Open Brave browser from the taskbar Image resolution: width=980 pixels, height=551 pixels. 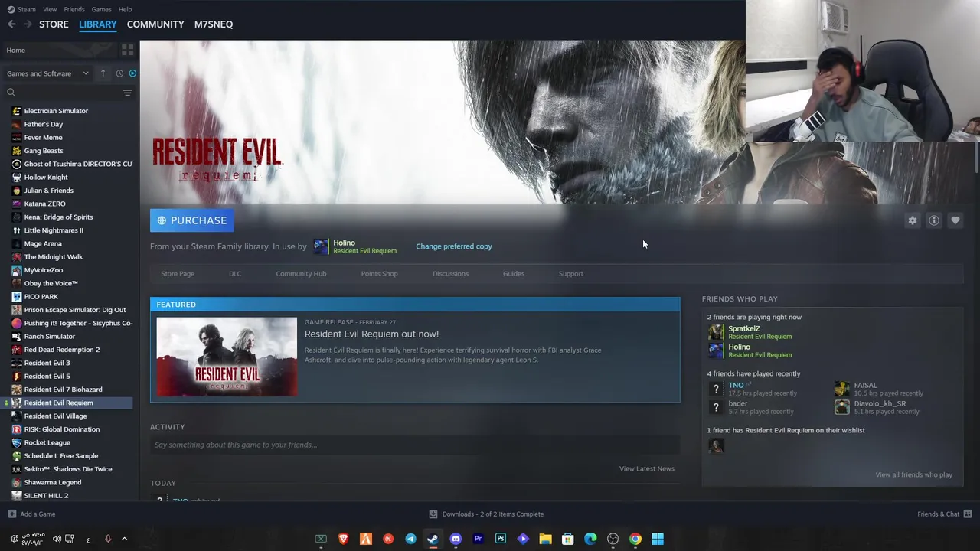343,539
